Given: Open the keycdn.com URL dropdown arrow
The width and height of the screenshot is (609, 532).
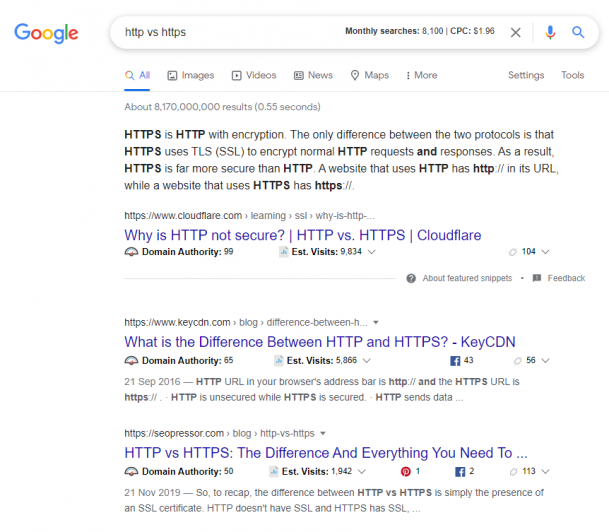Looking at the screenshot, I should click(376, 323).
